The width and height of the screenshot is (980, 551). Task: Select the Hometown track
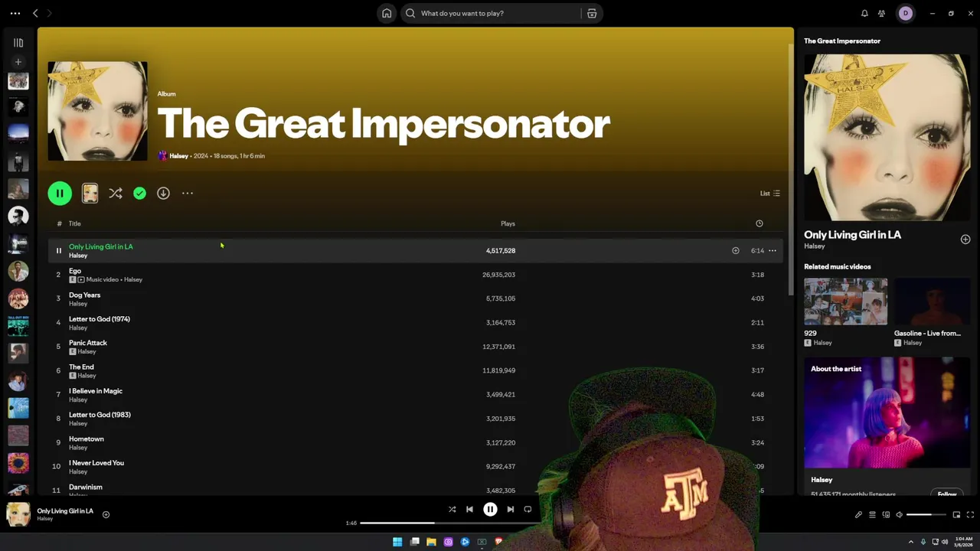(x=87, y=439)
